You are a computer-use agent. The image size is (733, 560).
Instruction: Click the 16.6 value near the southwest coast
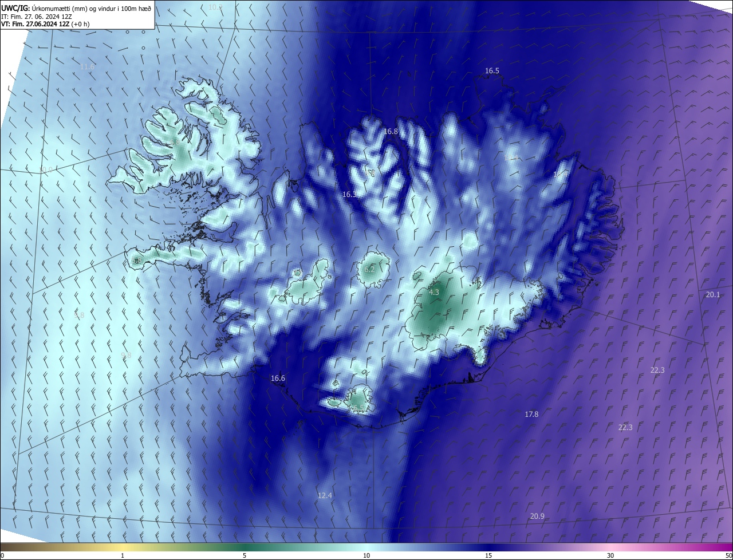click(x=278, y=378)
